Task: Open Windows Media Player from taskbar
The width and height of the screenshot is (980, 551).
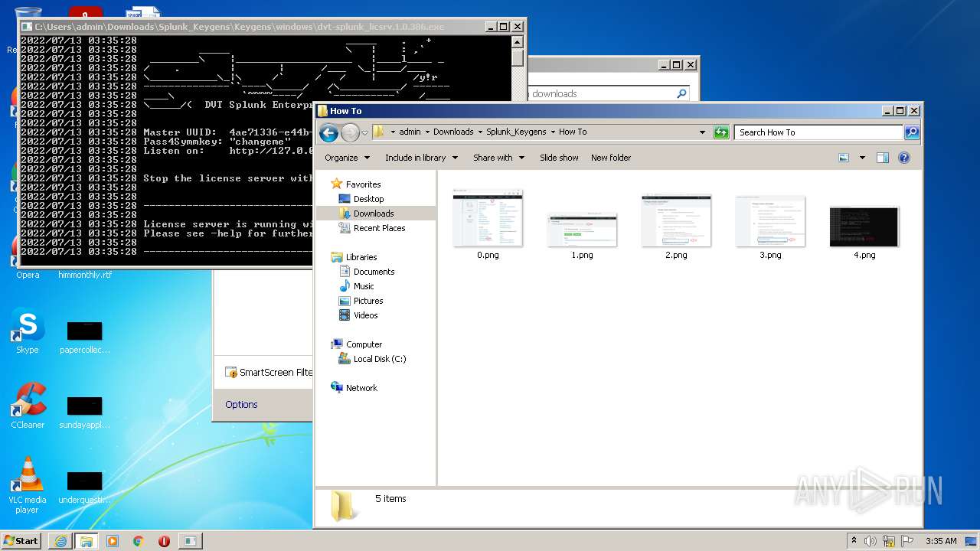Action: 113,541
